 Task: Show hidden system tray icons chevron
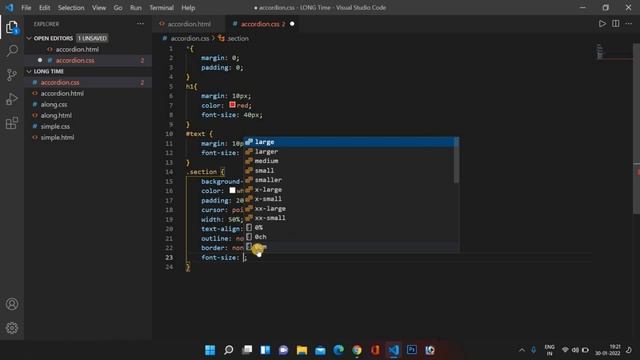pos(522,350)
